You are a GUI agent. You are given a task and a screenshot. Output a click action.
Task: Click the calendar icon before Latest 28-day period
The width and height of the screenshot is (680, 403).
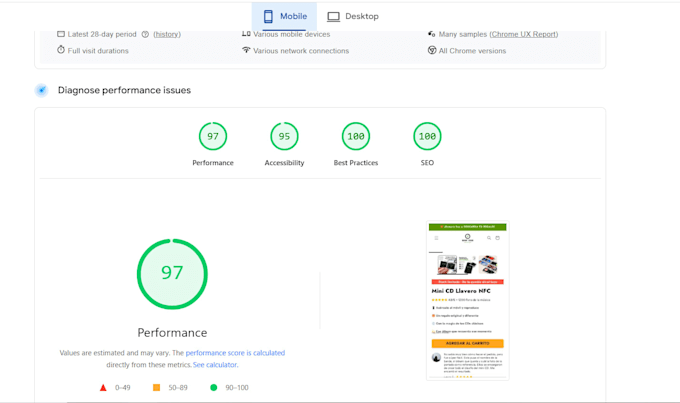tap(61, 34)
